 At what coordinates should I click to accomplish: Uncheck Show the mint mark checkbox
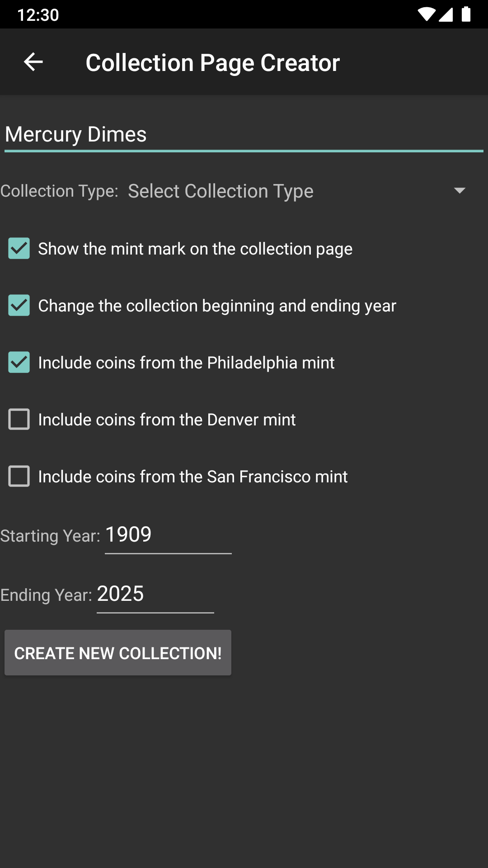(x=19, y=249)
